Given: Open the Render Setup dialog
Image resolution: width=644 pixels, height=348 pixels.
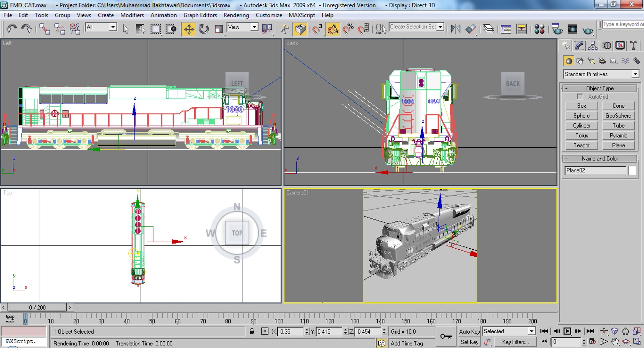Looking at the screenshot, I should (x=557, y=29).
